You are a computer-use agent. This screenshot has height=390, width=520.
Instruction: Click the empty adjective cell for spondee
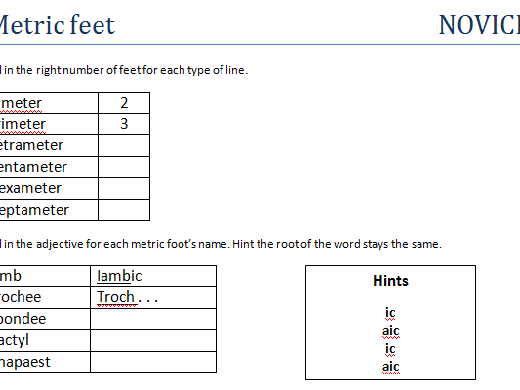pos(153,319)
